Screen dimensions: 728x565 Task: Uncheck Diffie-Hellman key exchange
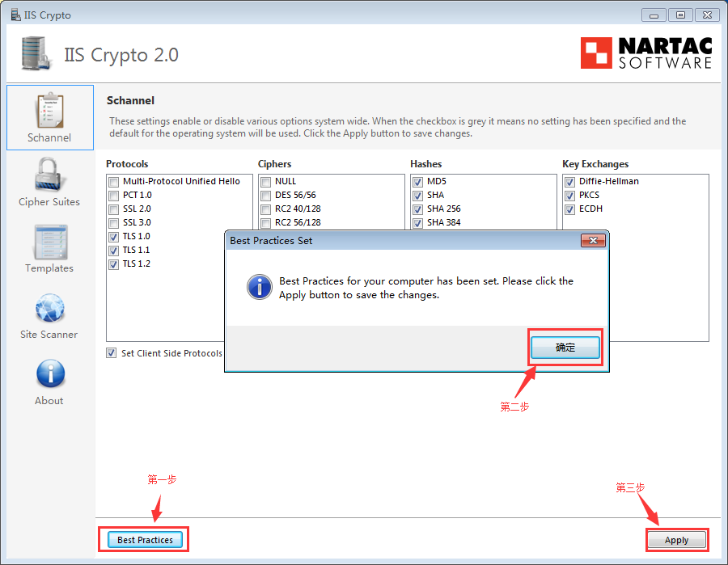point(569,182)
